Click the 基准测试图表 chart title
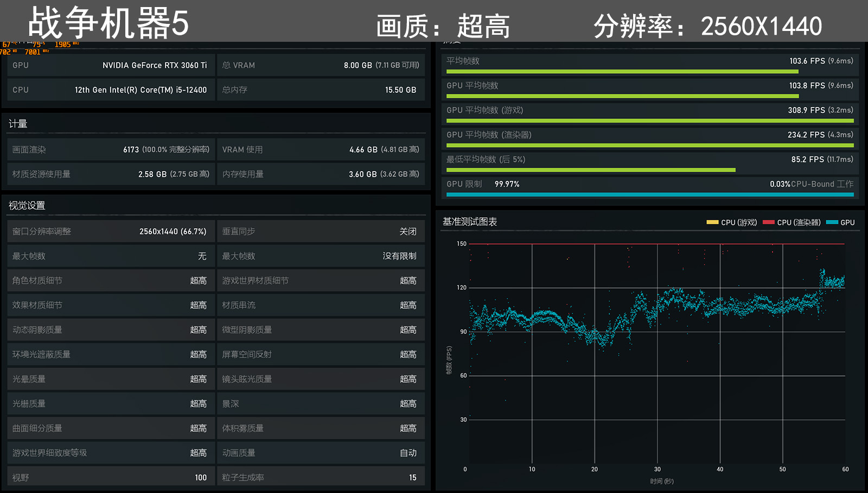The image size is (868, 493). point(469,222)
